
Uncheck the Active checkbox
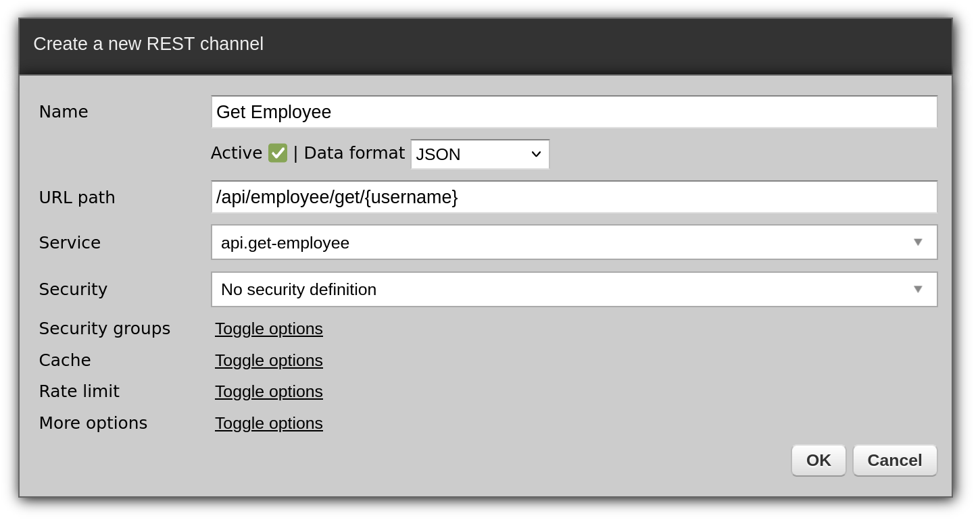point(277,153)
